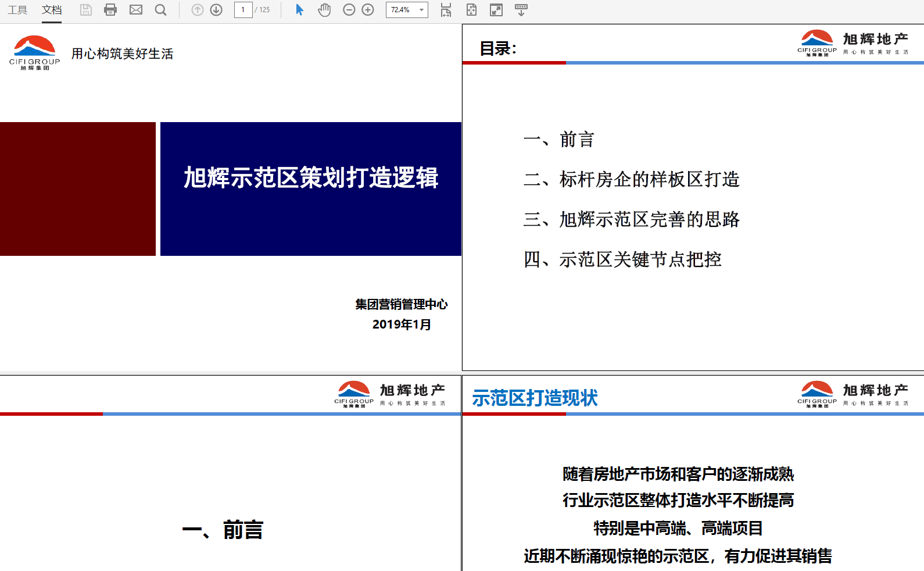Click the save file icon
This screenshot has height=571, width=924.
86,10
